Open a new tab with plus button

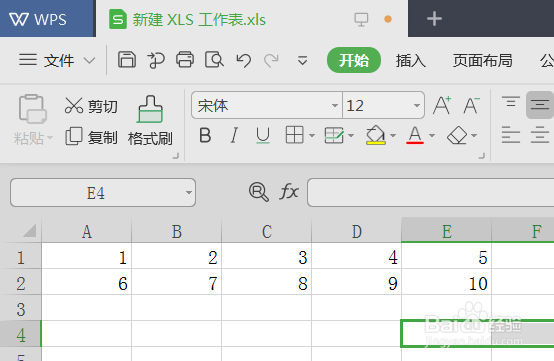click(x=434, y=19)
